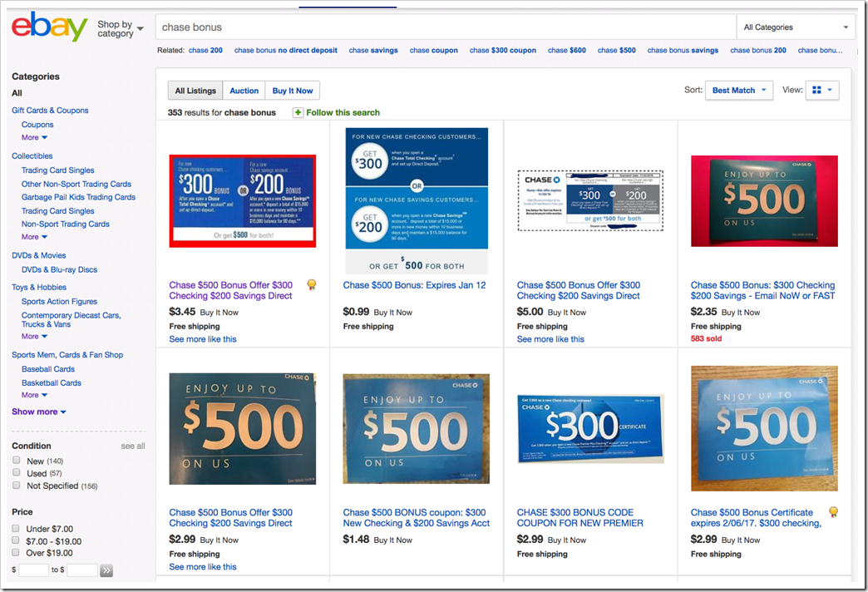Click the chase bonus search field
The width and height of the screenshot is (868, 592).
pos(446,27)
